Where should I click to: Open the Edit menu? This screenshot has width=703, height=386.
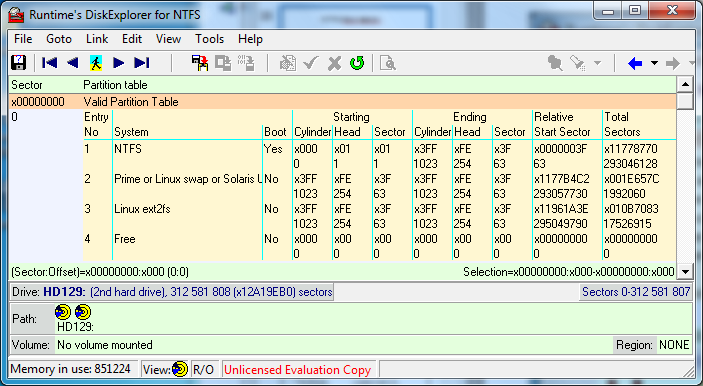point(132,39)
